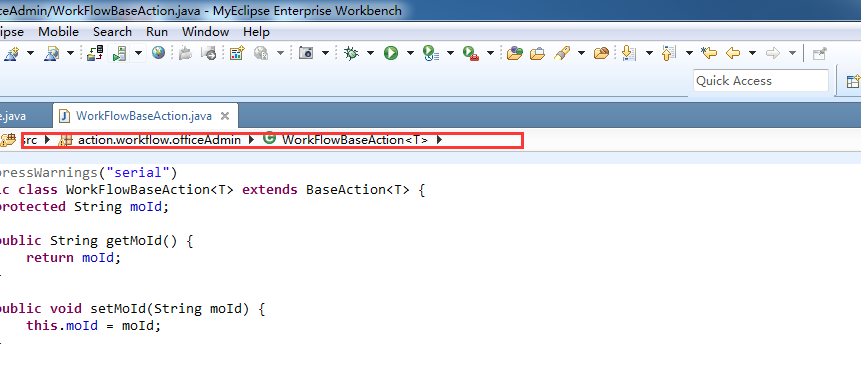Open the Help menu
The image size is (861, 367).
256,32
